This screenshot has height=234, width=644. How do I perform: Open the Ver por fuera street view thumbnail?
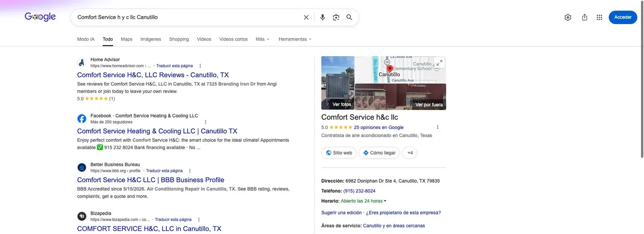pos(400,97)
